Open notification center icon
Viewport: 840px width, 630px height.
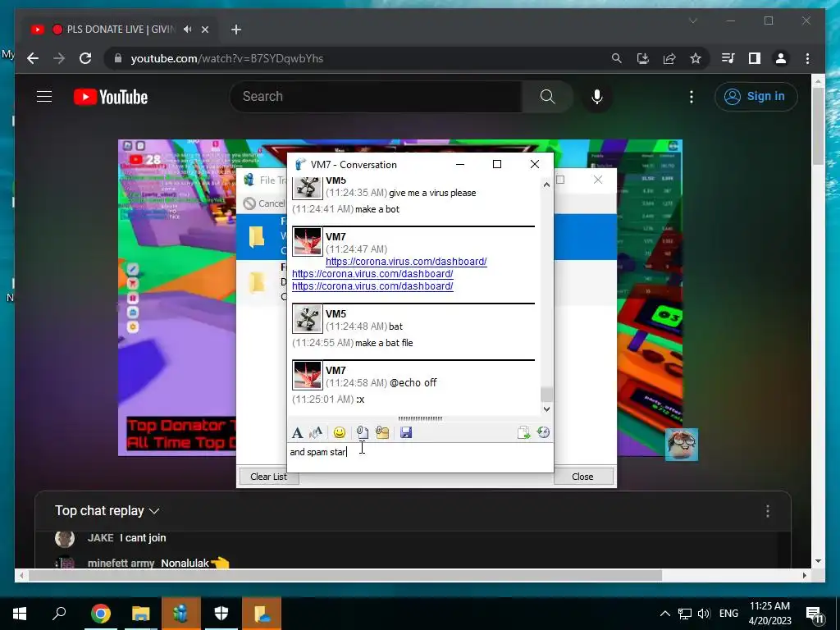coord(815,614)
